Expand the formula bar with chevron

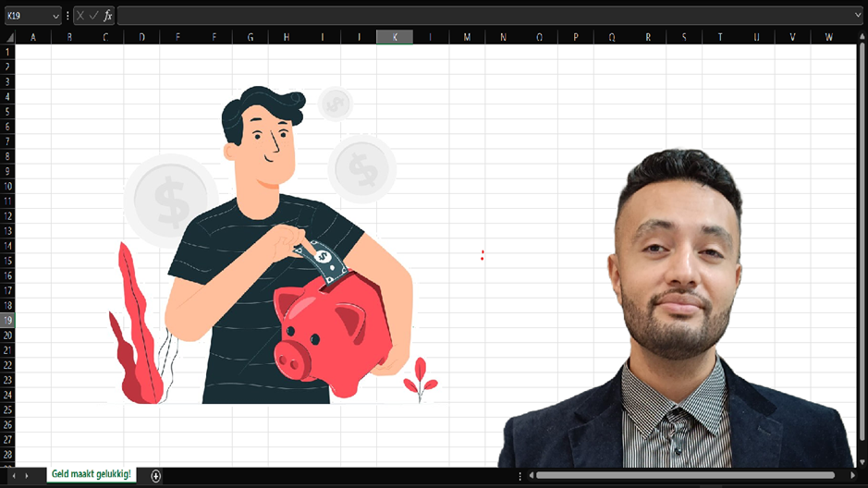tap(858, 16)
